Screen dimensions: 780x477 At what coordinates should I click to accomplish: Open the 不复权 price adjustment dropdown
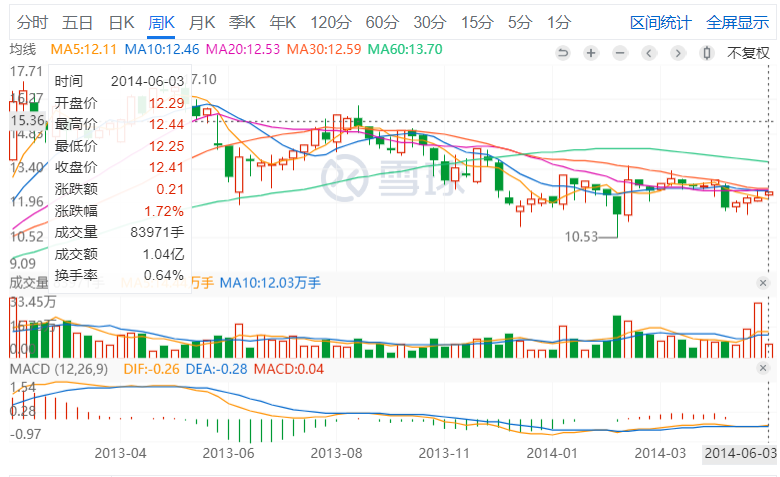click(748, 53)
